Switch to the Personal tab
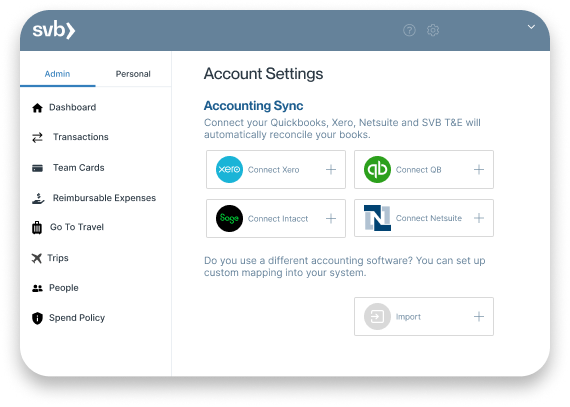 (x=133, y=74)
